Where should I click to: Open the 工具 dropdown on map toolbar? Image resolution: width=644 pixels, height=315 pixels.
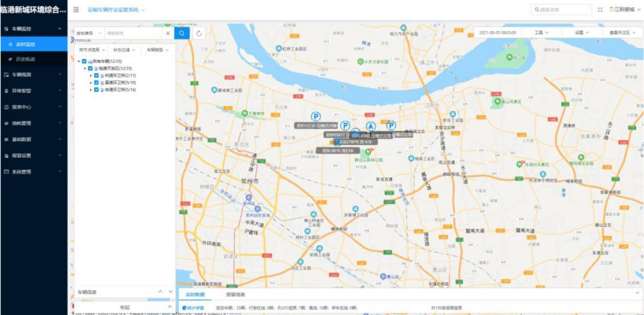[542, 33]
